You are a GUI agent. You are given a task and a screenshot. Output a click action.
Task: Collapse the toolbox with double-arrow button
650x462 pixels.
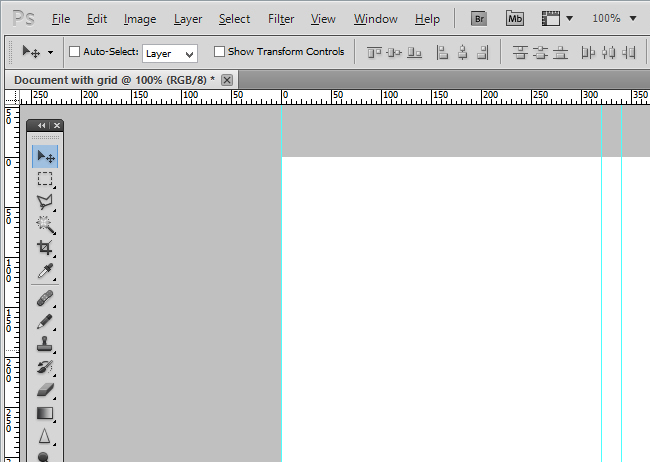pos(41,126)
